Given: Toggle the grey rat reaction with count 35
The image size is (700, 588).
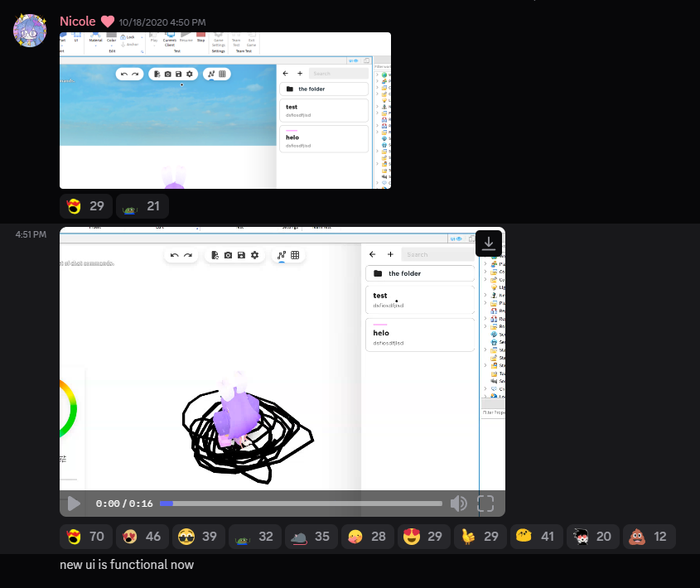Looking at the screenshot, I should pos(311,537).
